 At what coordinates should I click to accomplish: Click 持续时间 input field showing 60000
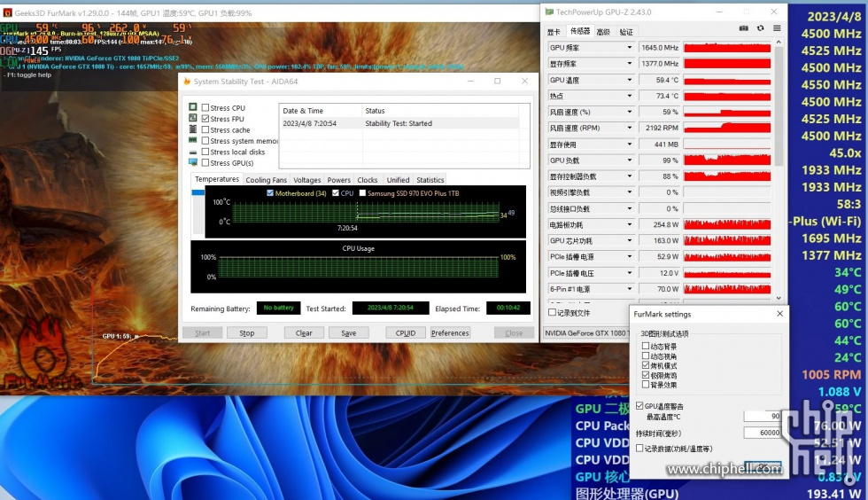tap(762, 433)
